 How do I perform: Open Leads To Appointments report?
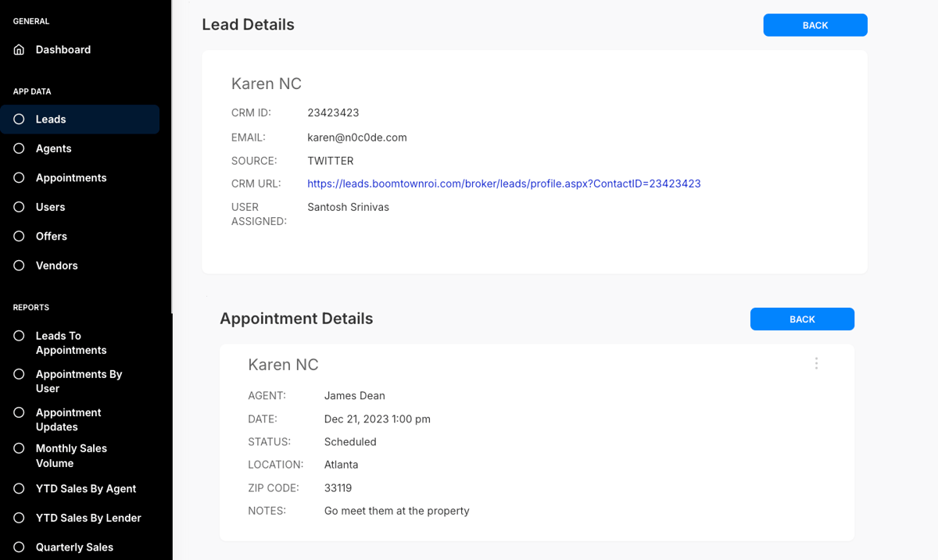tap(70, 343)
